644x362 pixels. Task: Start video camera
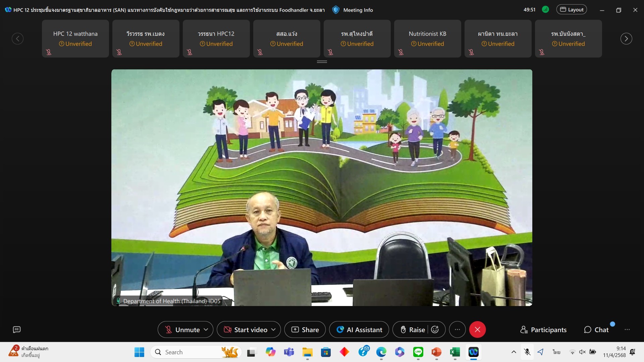point(246,330)
